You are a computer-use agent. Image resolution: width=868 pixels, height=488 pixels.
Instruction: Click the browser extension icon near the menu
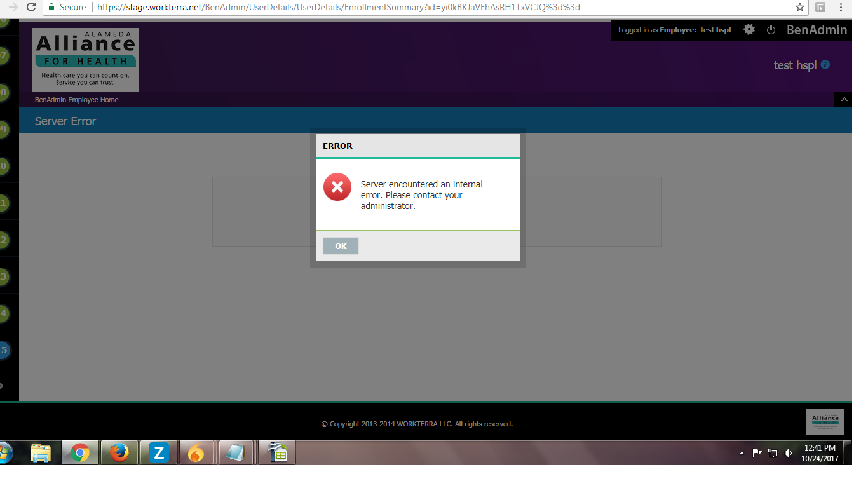click(x=820, y=7)
